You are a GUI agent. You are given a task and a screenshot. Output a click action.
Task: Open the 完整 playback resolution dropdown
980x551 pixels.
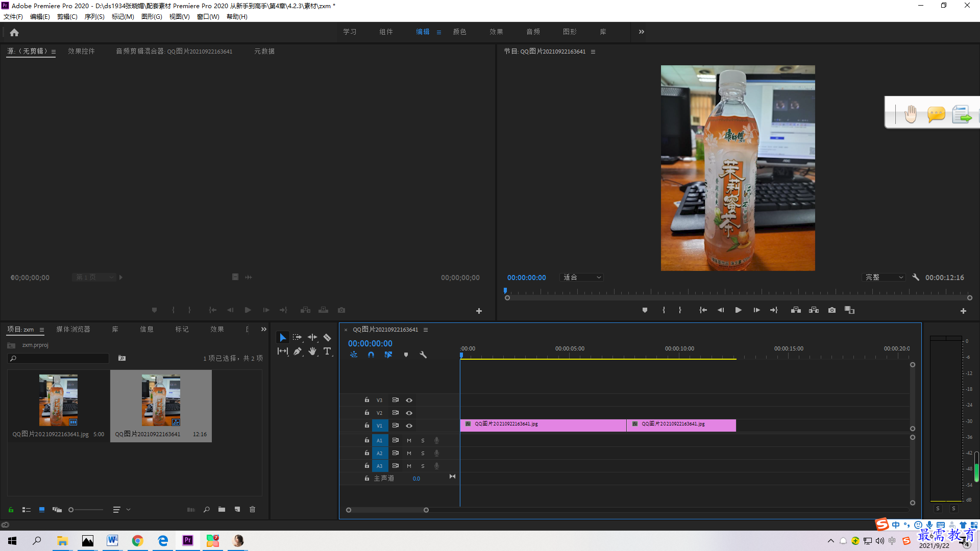pos(884,278)
